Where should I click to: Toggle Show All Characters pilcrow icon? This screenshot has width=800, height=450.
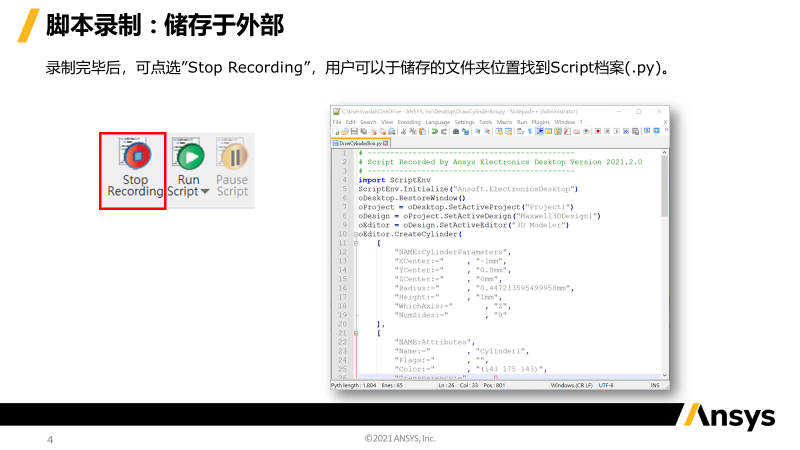click(x=530, y=132)
